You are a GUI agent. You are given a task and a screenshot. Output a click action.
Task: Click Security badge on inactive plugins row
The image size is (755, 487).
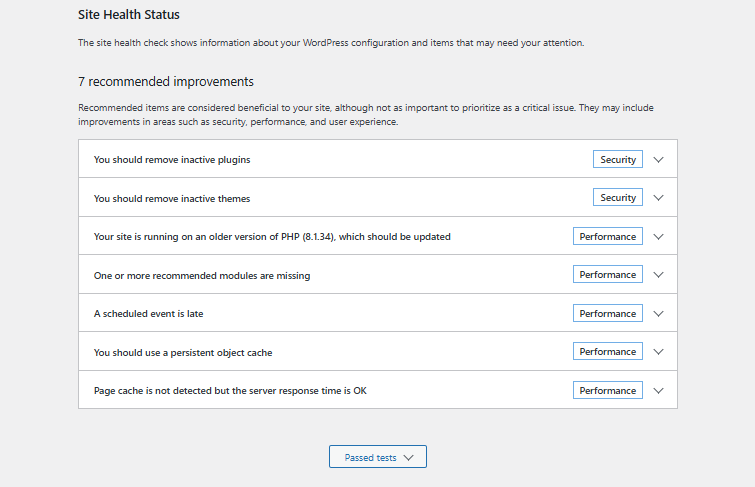point(618,159)
